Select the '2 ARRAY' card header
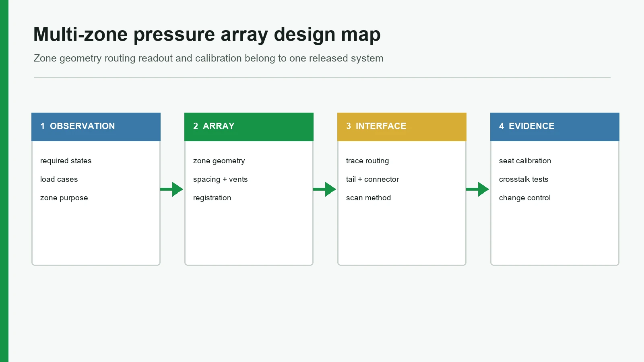The width and height of the screenshot is (644, 362). coord(249,127)
